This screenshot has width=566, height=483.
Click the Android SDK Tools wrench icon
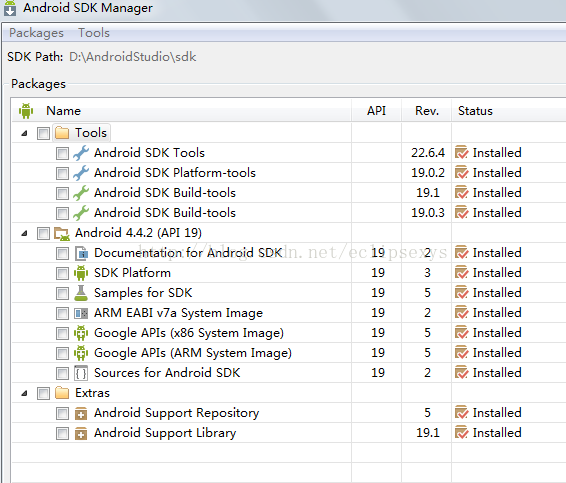pos(81,153)
